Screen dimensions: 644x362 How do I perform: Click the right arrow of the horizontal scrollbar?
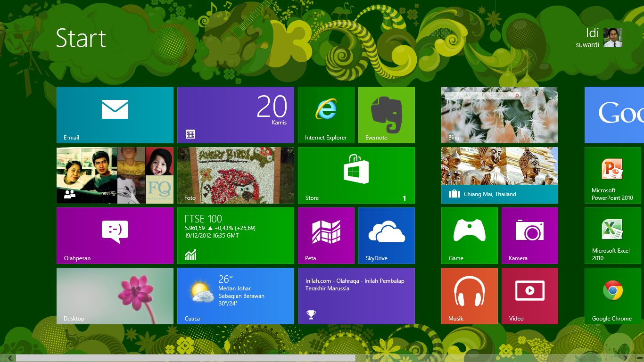coord(625,358)
